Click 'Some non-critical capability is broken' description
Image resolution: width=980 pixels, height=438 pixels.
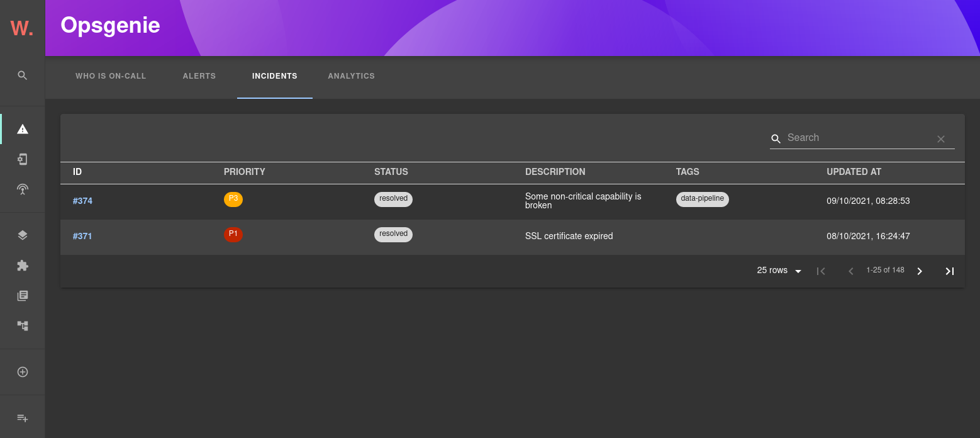pyautogui.click(x=583, y=201)
